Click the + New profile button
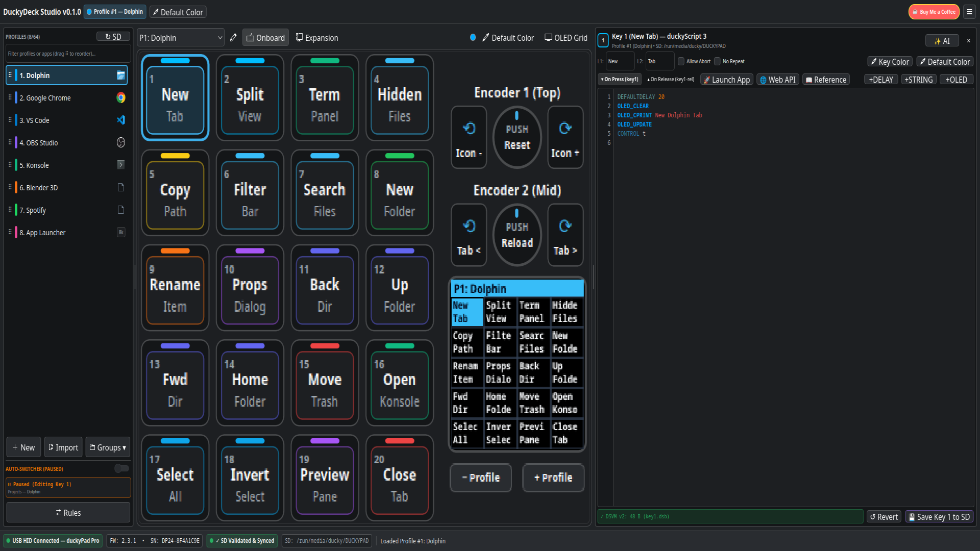Image resolution: width=980 pixels, height=551 pixels. (23, 447)
